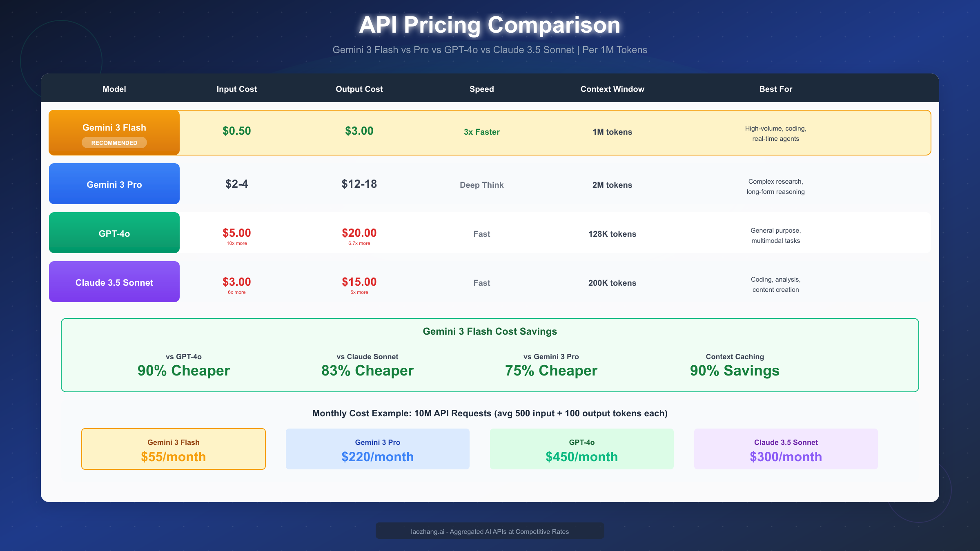Click the Claude 3.5 Sonnet $300/month card
The image size is (980, 551).
pos(786,449)
